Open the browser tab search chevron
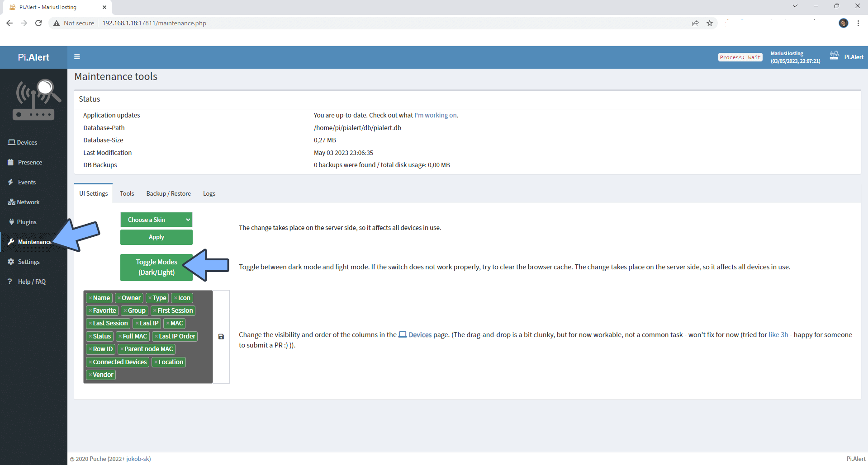 click(x=795, y=6)
